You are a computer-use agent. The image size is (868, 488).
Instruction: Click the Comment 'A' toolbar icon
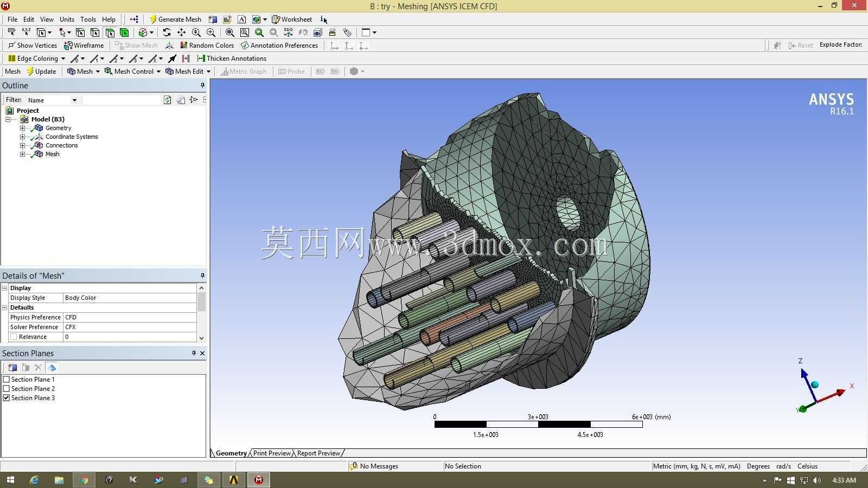pyautogui.click(x=241, y=19)
